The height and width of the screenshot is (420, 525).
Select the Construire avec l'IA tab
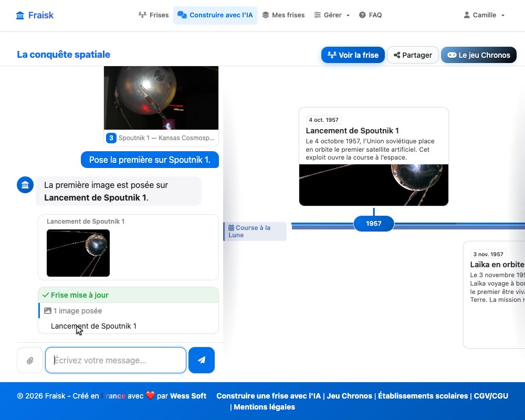(215, 15)
